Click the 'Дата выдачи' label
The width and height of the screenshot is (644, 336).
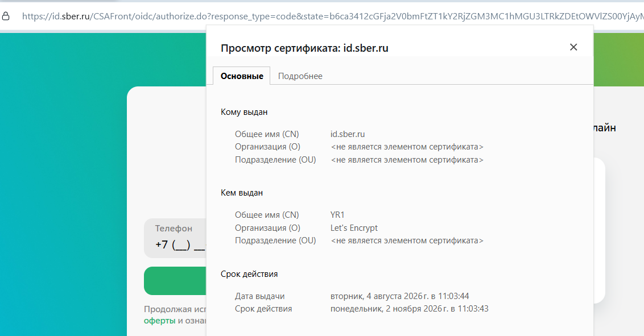coord(259,296)
